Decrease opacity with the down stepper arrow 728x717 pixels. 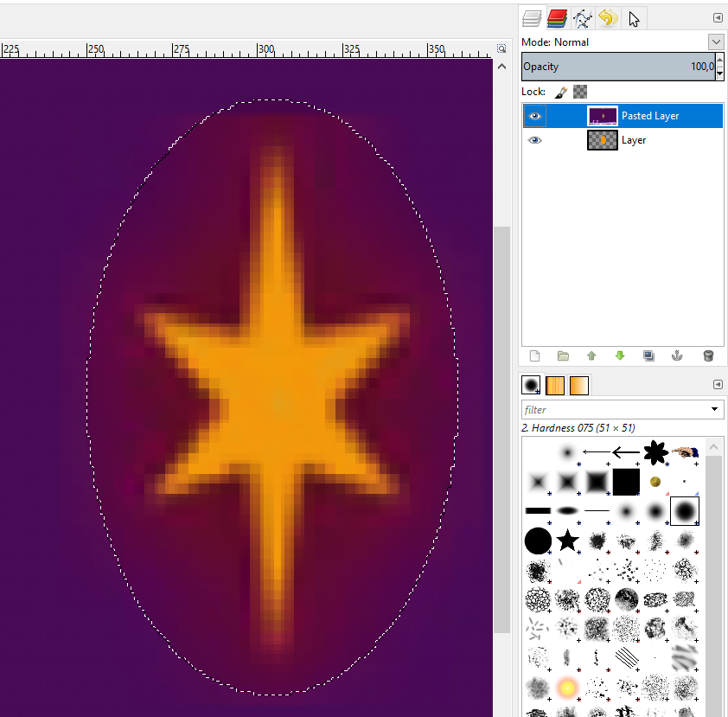click(x=719, y=74)
